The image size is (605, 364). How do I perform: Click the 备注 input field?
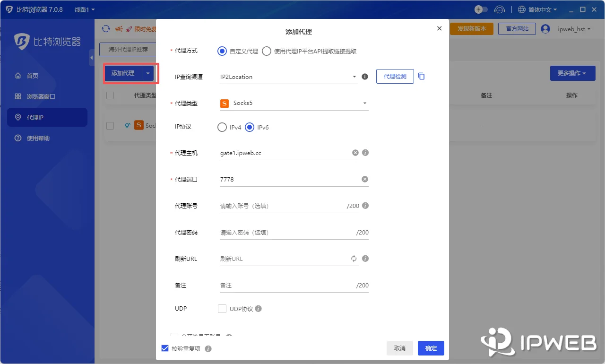click(284, 285)
